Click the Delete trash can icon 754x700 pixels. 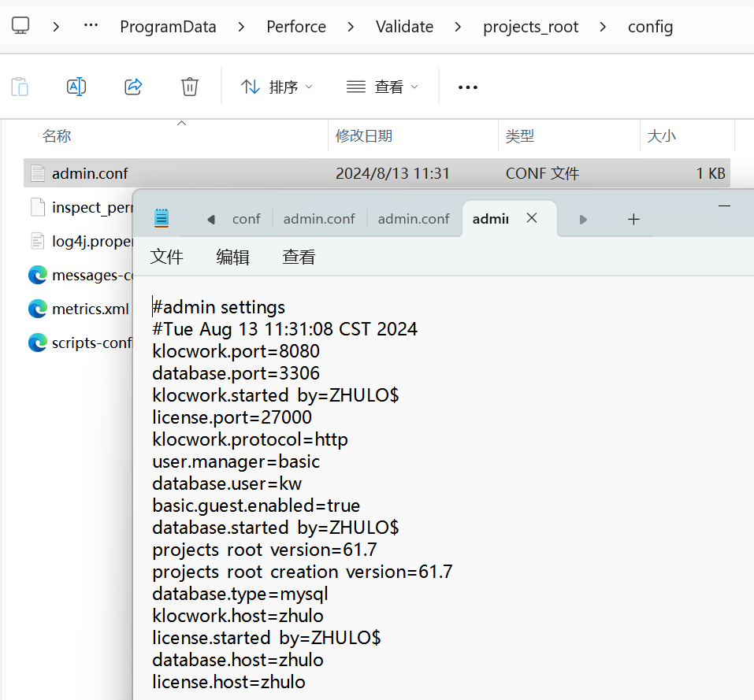[x=190, y=87]
